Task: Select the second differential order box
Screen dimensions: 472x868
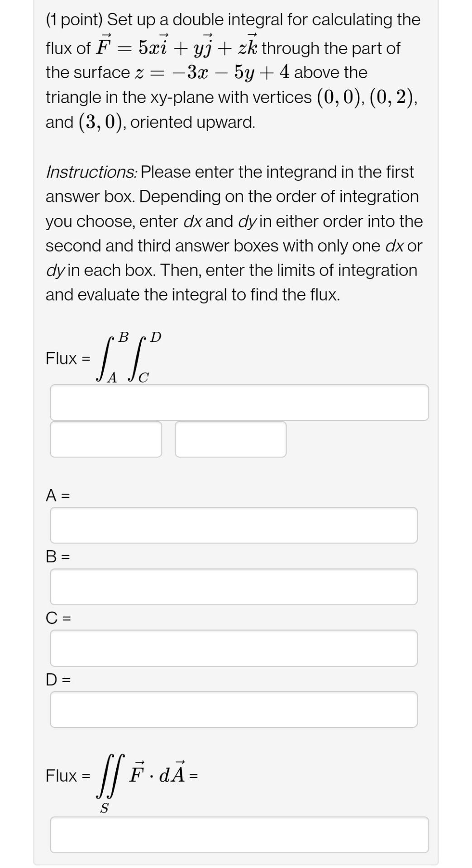Action: pyautogui.click(x=231, y=439)
